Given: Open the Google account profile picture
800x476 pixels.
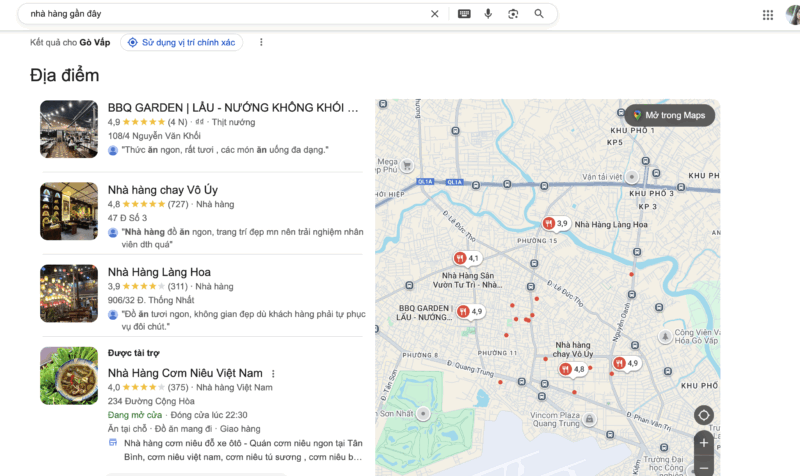Looking at the screenshot, I should click(x=793, y=15).
